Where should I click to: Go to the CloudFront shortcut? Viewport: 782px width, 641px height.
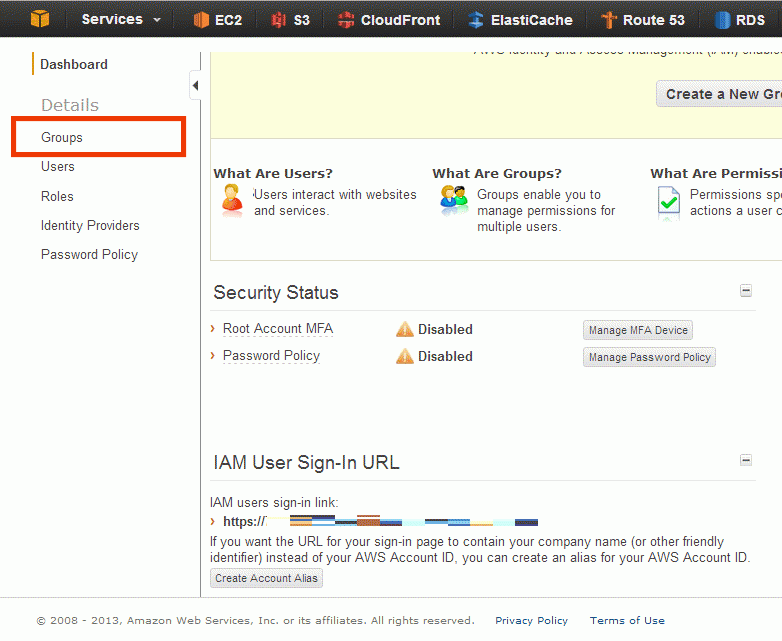coord(389,20)
